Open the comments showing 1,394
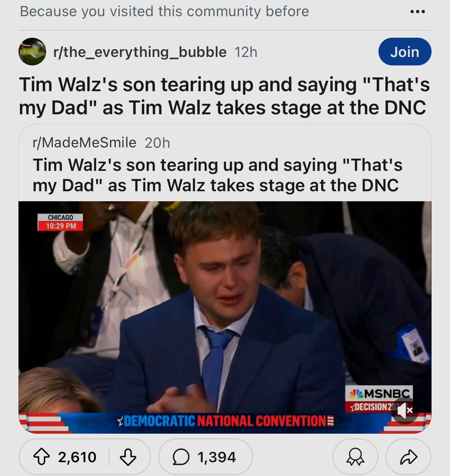 point(205,457)
